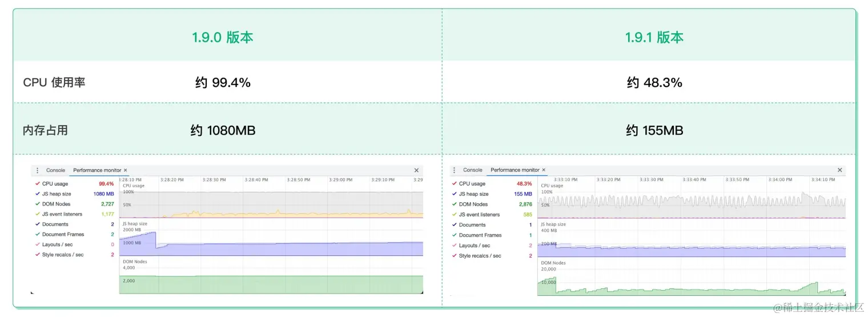
Task: Click the 1.9.0 版本 column header
Action: [x=223, y=38]
